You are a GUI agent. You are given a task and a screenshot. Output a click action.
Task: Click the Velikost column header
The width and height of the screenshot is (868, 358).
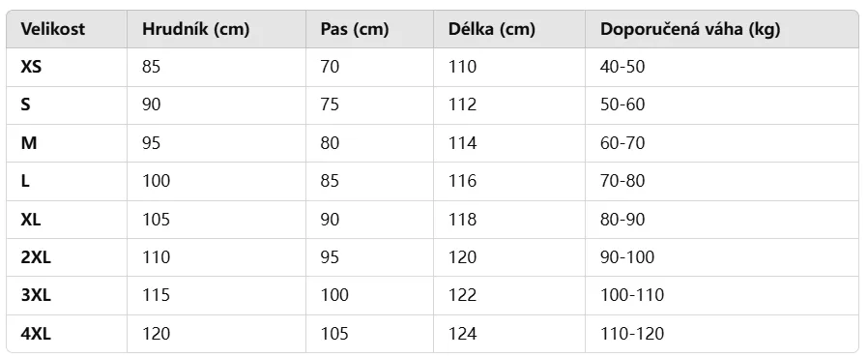(53, 29)
